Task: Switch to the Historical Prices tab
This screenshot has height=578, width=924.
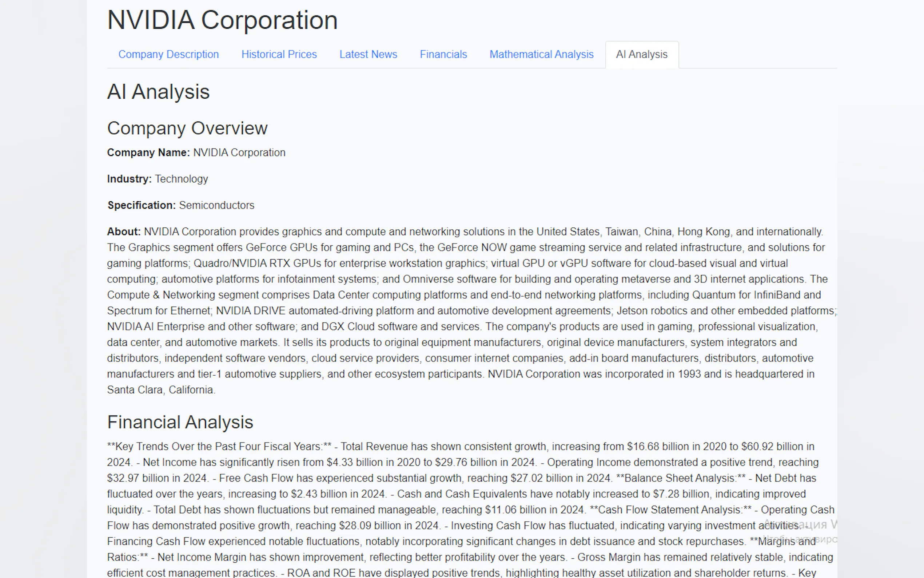Action: (279, 54)
